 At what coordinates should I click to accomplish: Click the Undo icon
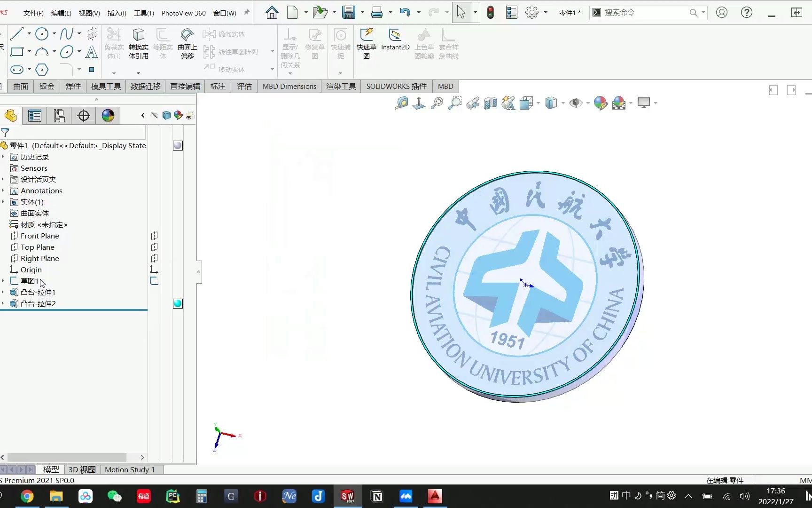point(405,13)
